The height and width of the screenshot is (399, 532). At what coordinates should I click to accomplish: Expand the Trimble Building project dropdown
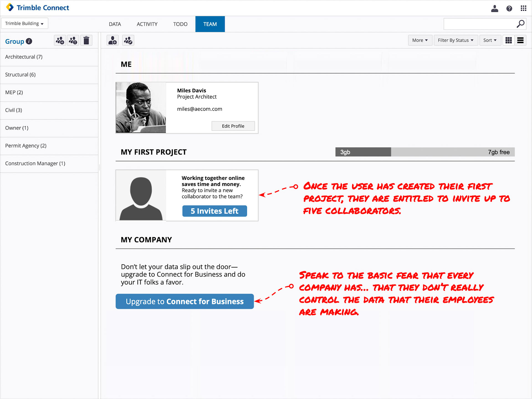click(x=24, y=24)
